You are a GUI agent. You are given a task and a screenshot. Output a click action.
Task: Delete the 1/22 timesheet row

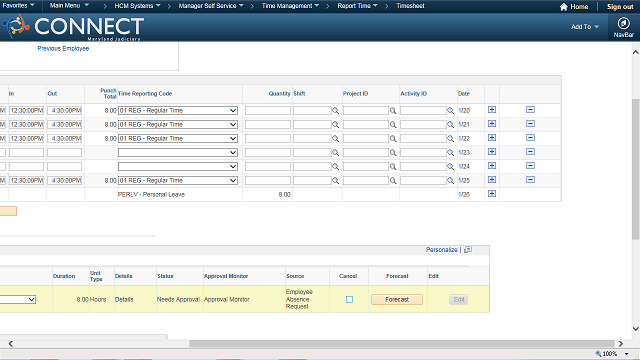pyautogui.click(x=530, y=138)
